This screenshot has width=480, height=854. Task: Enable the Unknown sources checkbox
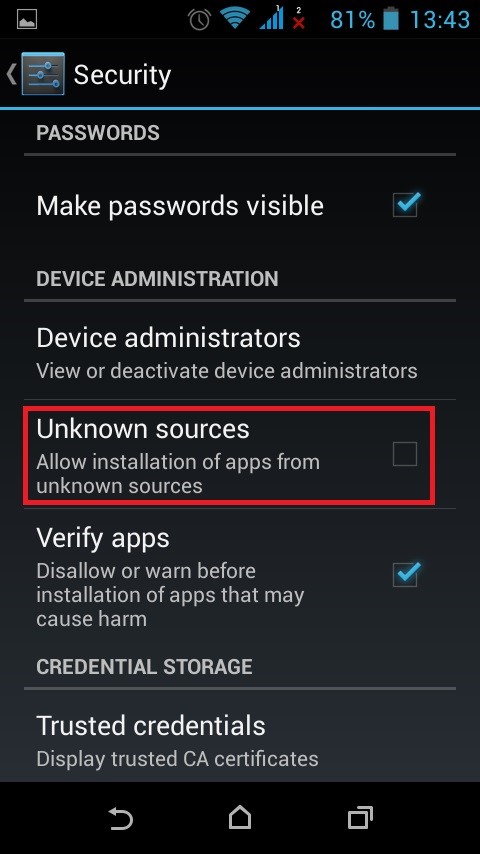[x=405, y=454]
